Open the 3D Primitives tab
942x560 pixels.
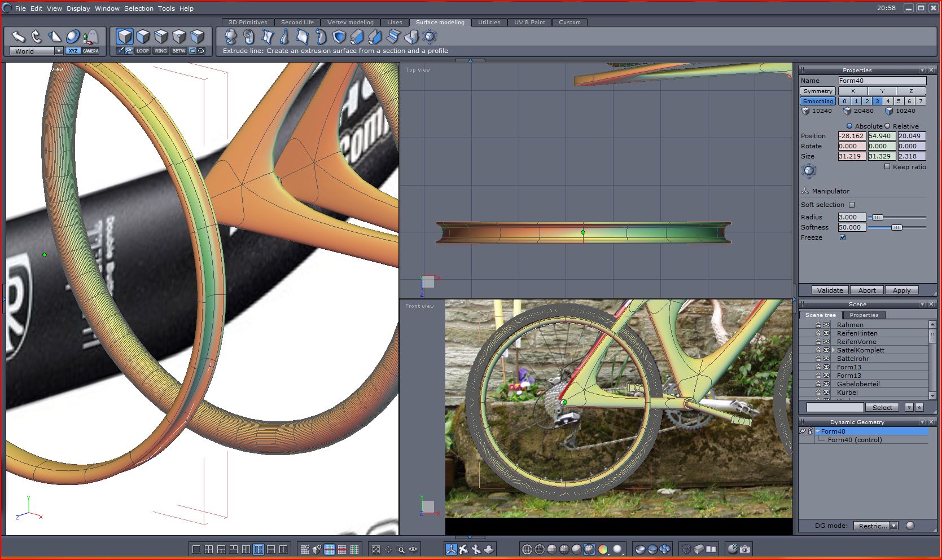click(248, 23)
